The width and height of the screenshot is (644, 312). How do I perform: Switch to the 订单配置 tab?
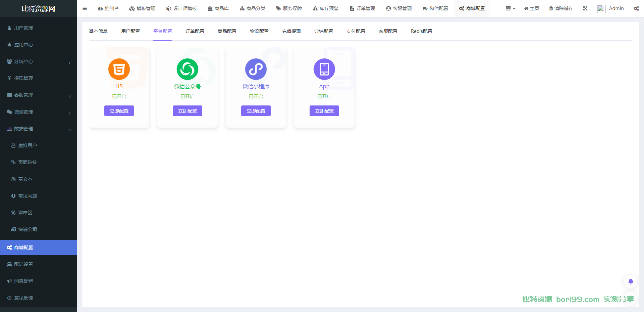point(195,31)
